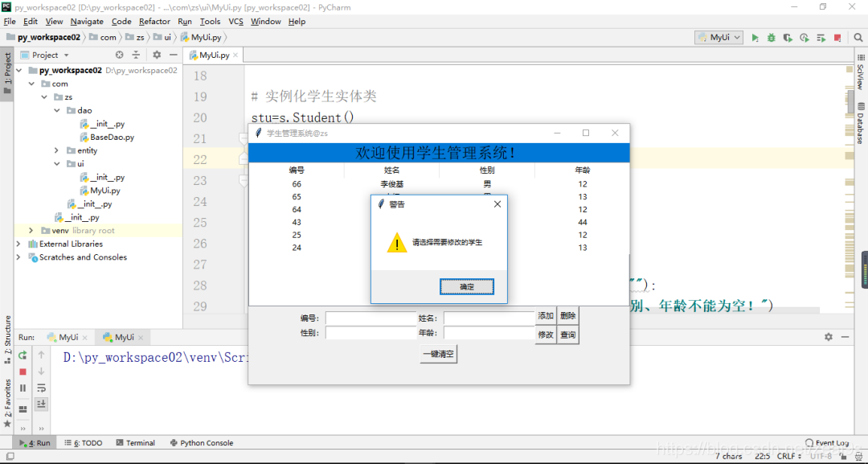Run MyUi with the green play icon
Image resolution: width=868 pixels, height=464 pixels.
(755, 38)
